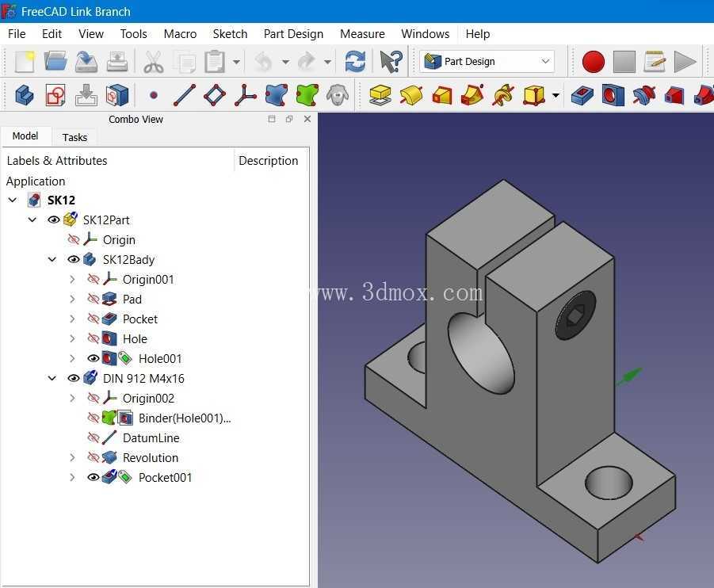This screenshot has height=588, width=714.
Task: Click the Pad tool icon
Action: [380, 95]
